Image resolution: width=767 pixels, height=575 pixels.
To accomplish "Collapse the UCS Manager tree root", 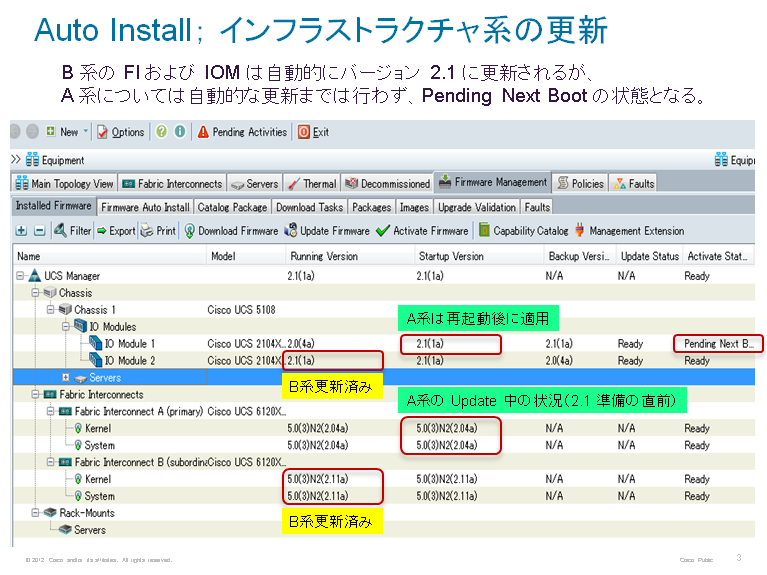I will (x=21, y=275).
